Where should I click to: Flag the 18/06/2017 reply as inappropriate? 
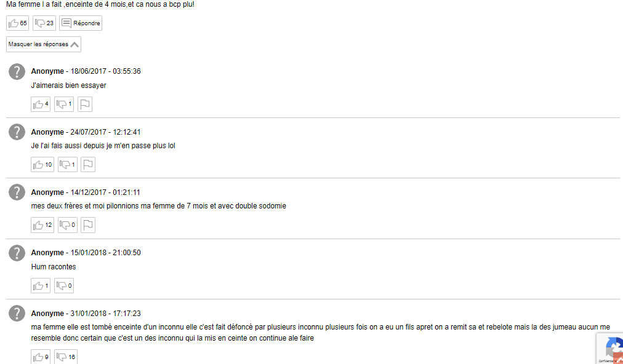click(x=85, y=104)
